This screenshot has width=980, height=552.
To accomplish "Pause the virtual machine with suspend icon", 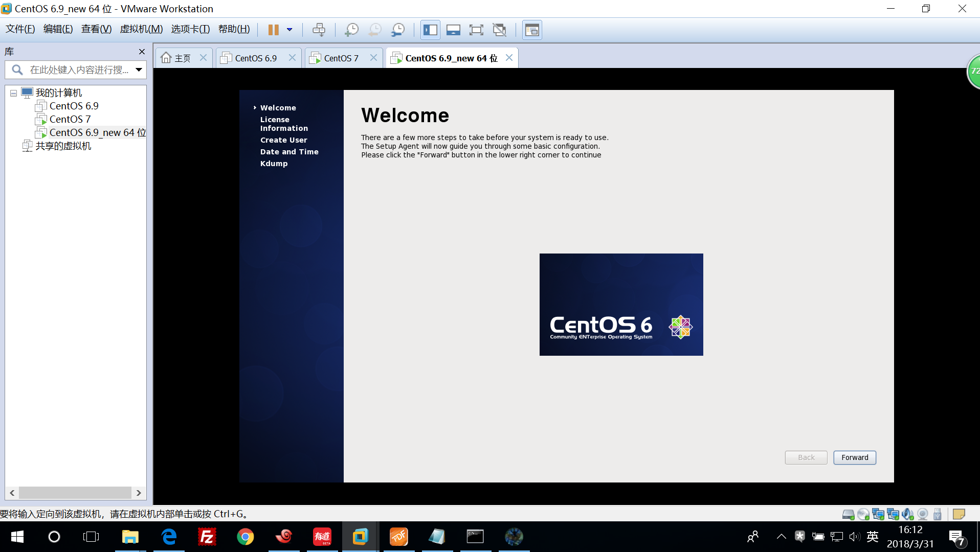I will (274, 30).
